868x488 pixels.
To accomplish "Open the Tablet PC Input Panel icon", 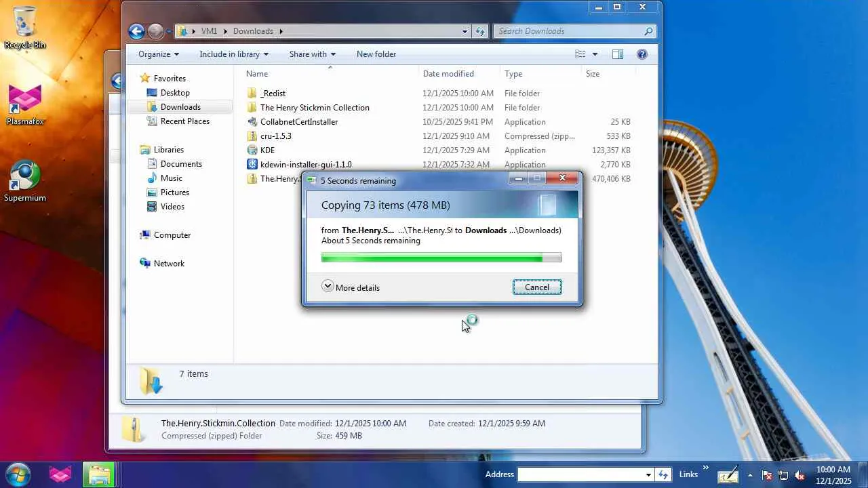I will point(728,475).
